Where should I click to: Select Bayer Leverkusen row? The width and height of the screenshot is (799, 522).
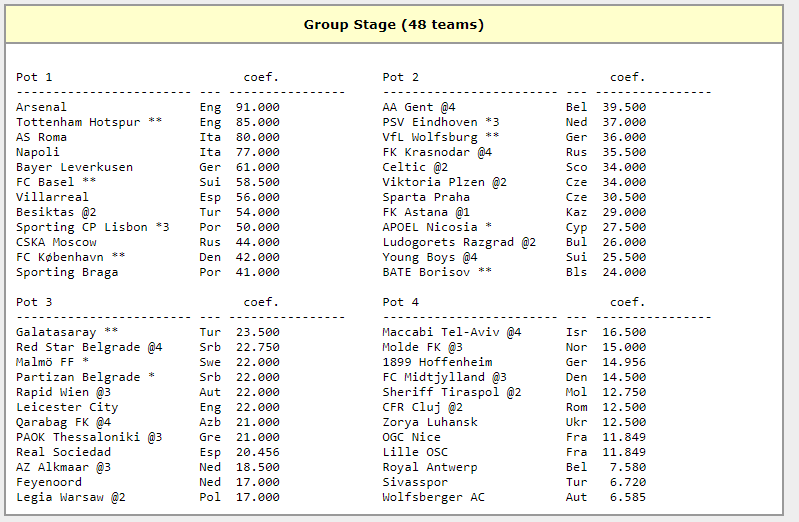tap(148, 167)
